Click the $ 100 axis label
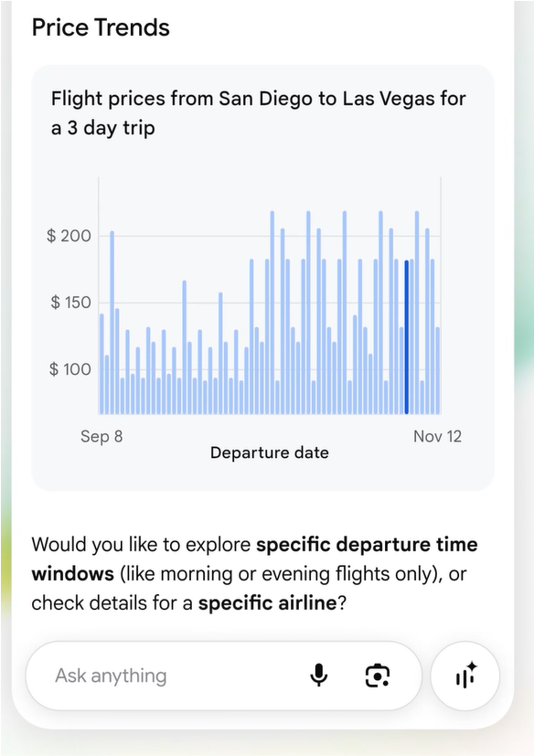Screen dimensions: 534x756 69,369
